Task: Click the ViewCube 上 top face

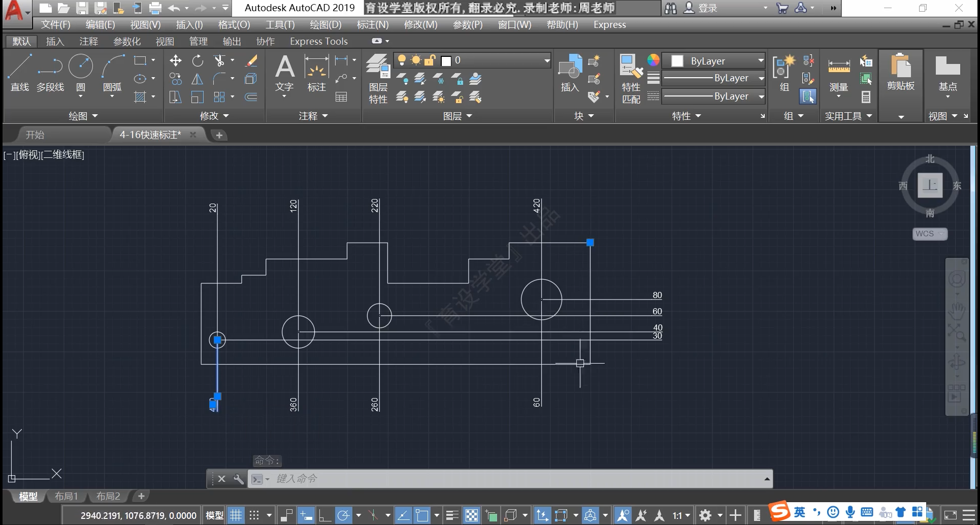Action: [930, 185]
